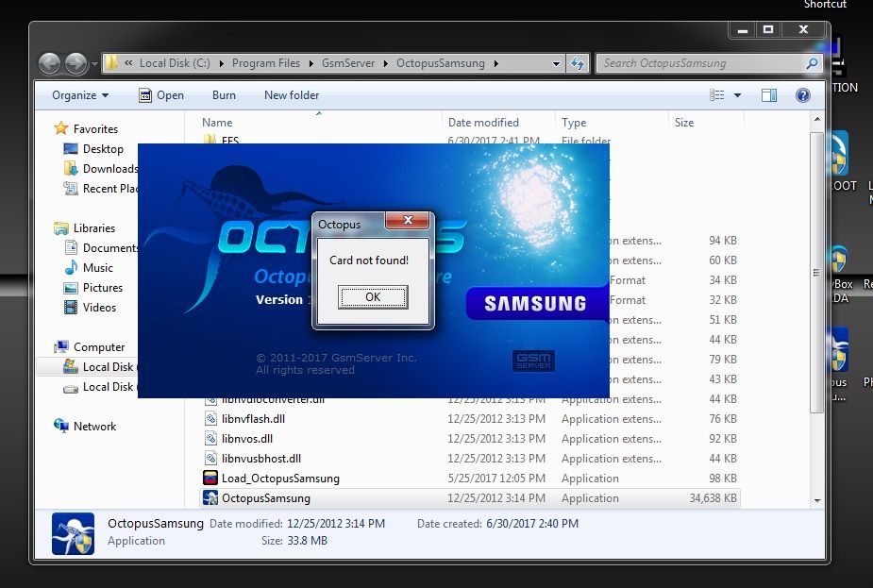Select Network in the navigation pane
The height and width of the screenshot is (588, 873).
coord(94,427)
